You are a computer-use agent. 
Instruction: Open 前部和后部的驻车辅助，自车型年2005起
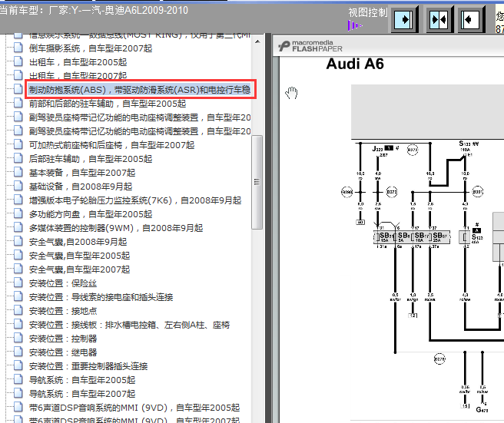click(x=108, y=104)
